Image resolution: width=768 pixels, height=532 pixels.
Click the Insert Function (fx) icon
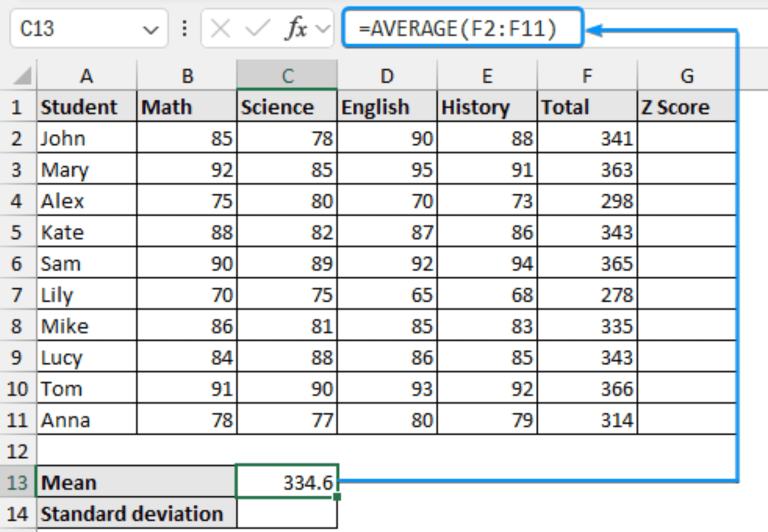coord(296,28)
